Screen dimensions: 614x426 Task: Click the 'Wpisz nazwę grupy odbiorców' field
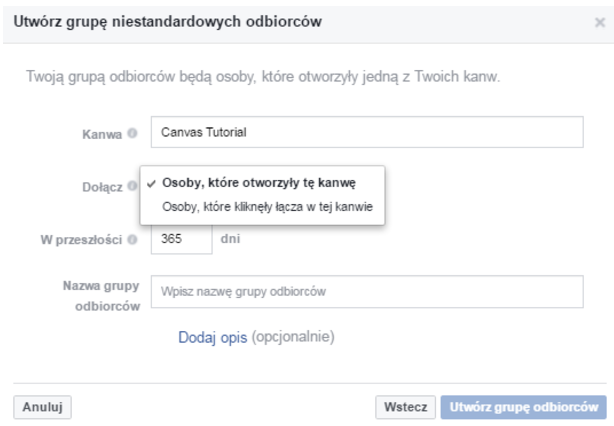point(366,291)
